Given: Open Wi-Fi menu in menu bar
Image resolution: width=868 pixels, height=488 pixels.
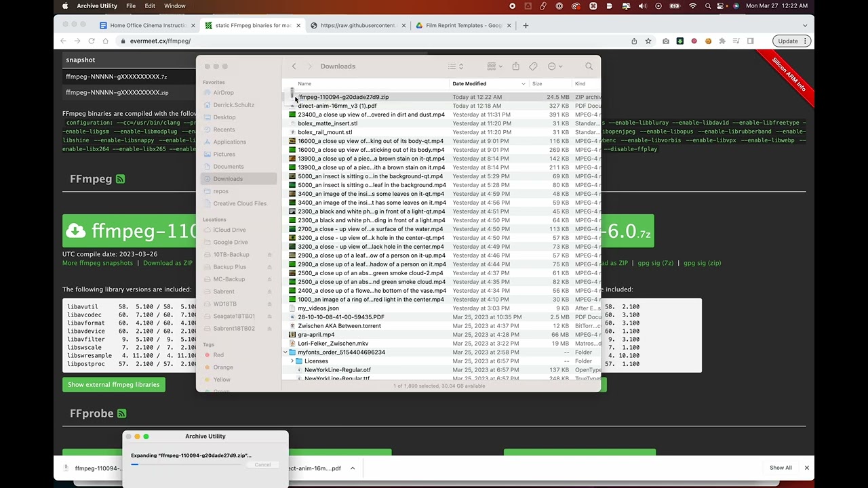Looking at the screenshot, I should 692,6.
